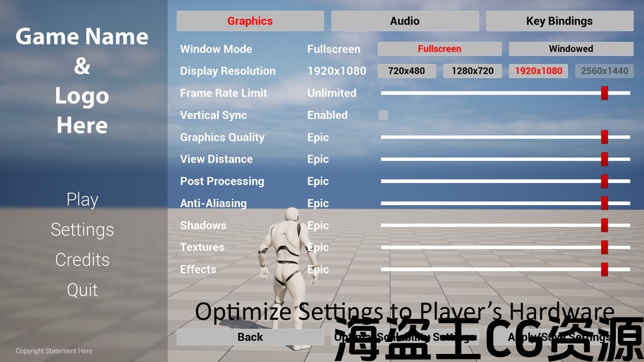Select Windowed window mode
The width and height of the screenshot is (644, 362).
click(x=571, y=49)
